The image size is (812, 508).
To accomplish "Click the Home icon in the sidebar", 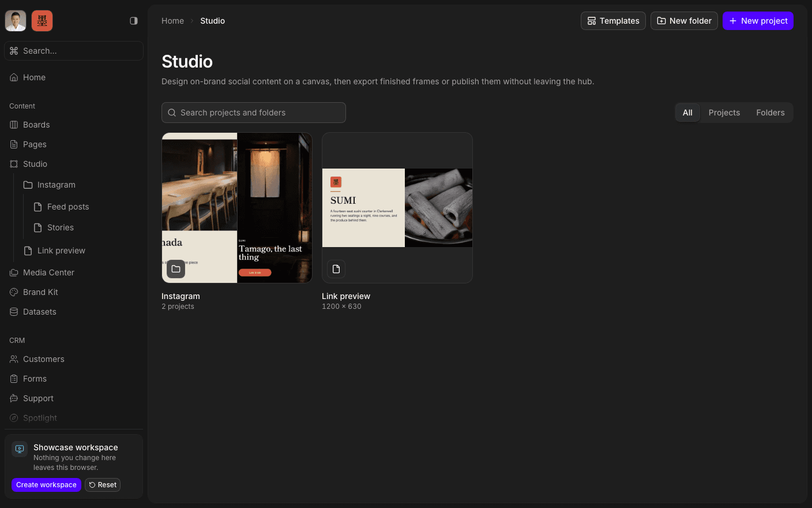I will pyautogui.click(x=14, y=77).
